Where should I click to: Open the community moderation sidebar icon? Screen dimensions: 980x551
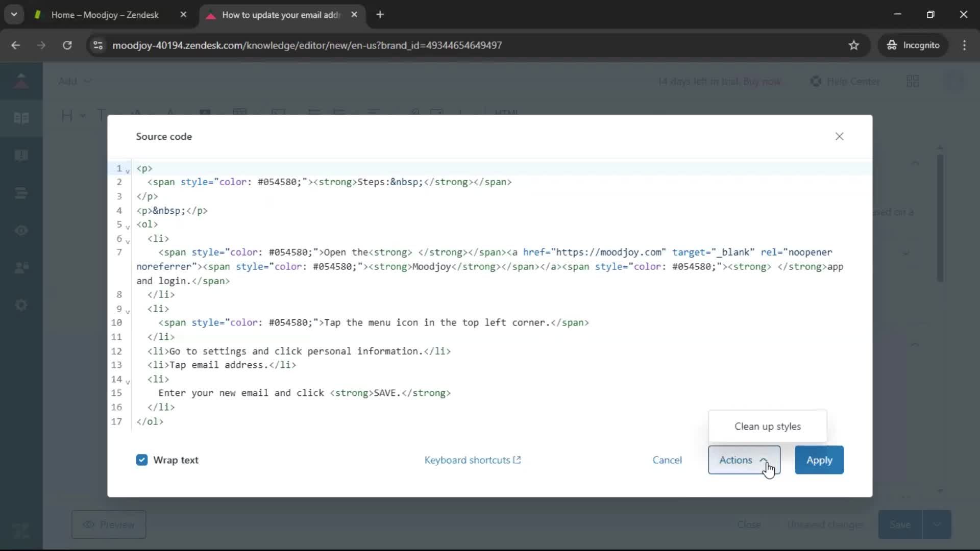[x=21, y=156]
